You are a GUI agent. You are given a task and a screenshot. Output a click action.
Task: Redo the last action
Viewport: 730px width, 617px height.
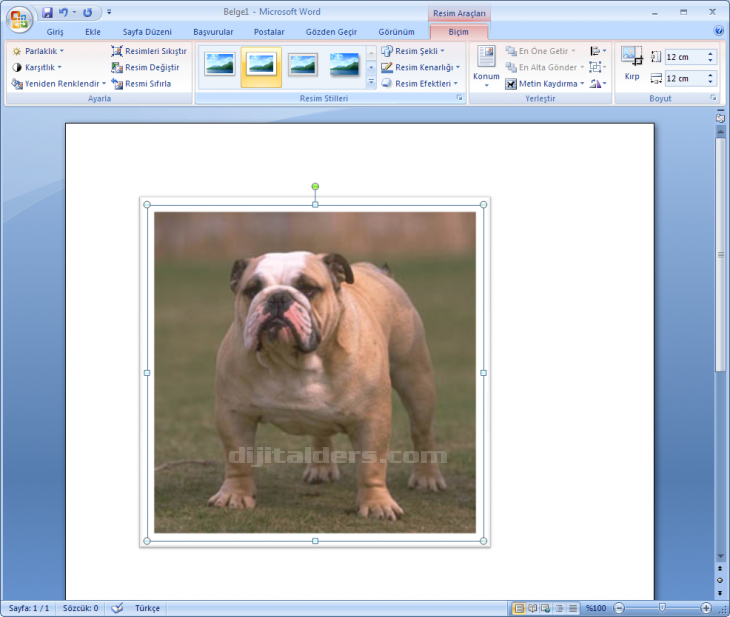point(88,13)
